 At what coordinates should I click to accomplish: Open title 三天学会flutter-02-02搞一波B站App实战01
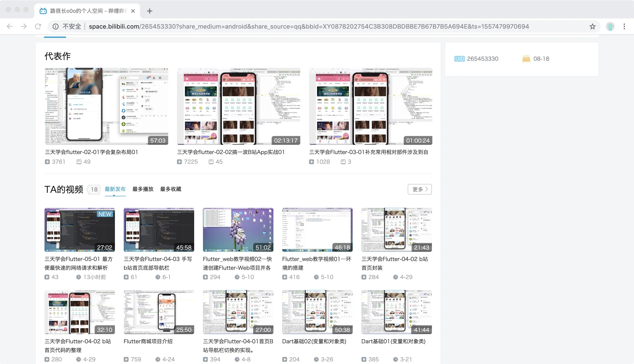pos(231,152)
